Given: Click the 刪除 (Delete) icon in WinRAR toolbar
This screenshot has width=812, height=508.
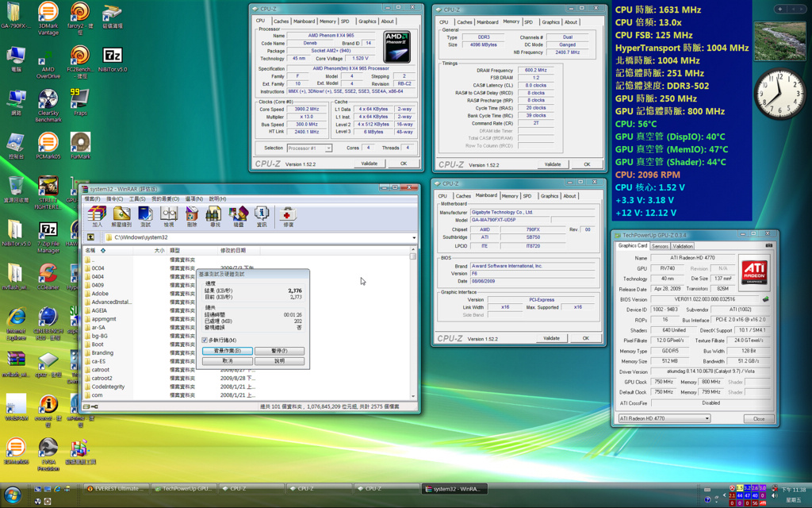Looking at the screenshot, I should [x=192, y=216].
